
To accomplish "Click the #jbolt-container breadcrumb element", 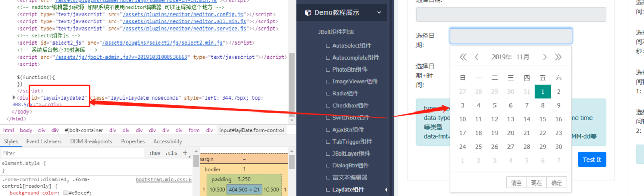I will [x=84, y=130].
